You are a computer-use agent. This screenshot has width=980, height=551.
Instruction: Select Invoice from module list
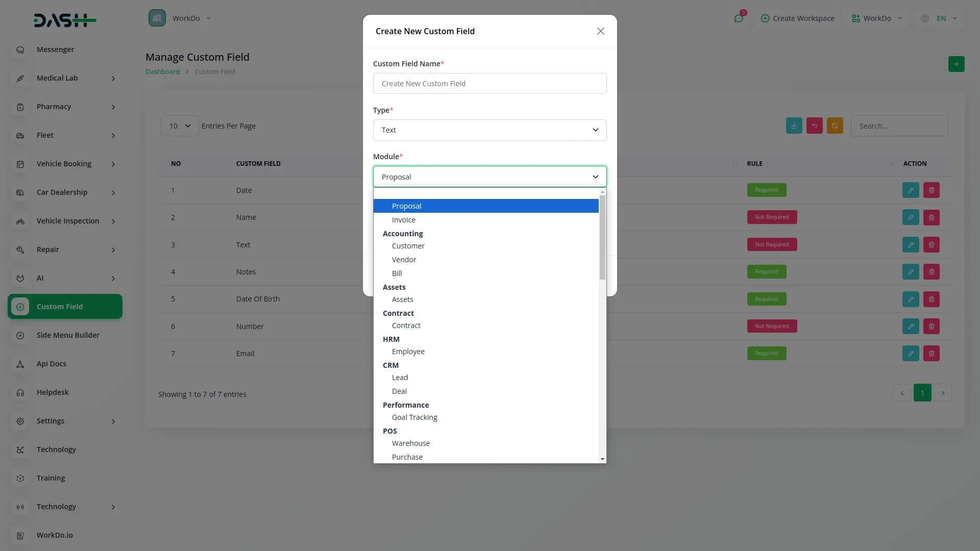pyautogui.click(x=403, y=220)
